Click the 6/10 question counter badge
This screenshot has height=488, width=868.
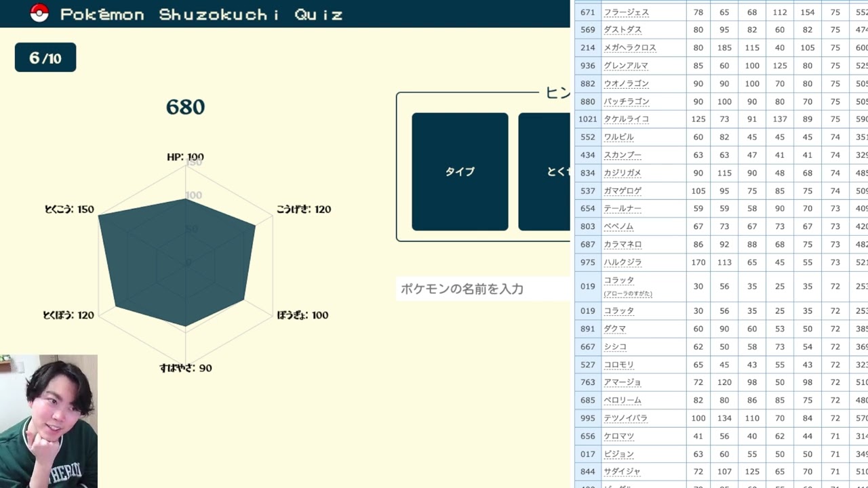click(45, 58)
